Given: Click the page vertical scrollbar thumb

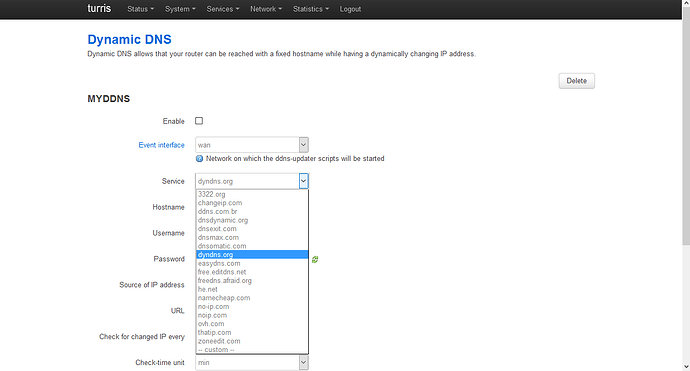Looking at the screenshot, I should [686, 127].
